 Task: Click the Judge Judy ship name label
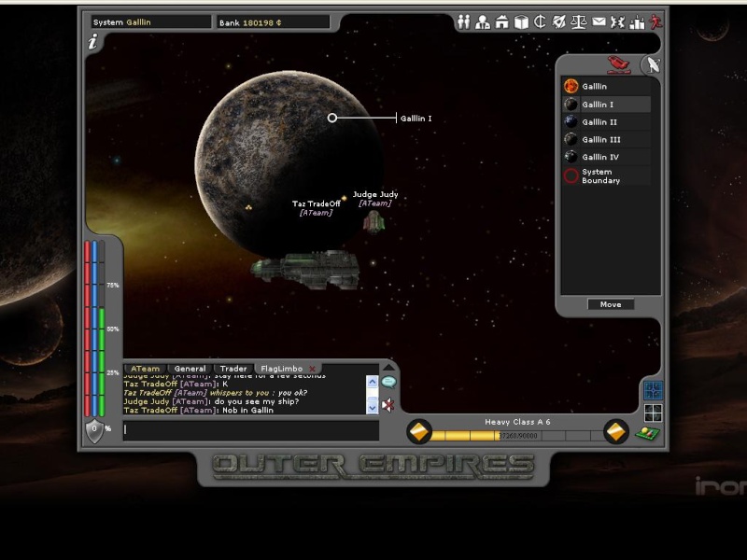[375, 194]
